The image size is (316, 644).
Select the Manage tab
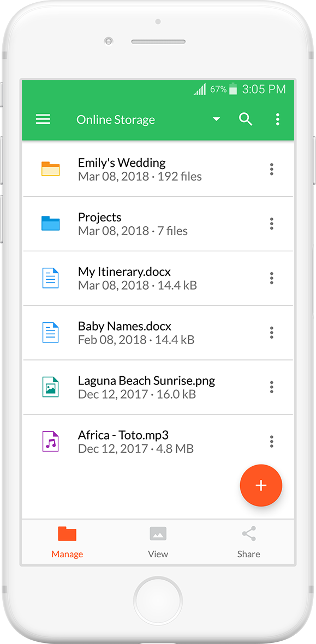pyautogui.click(x=67, y=542)
